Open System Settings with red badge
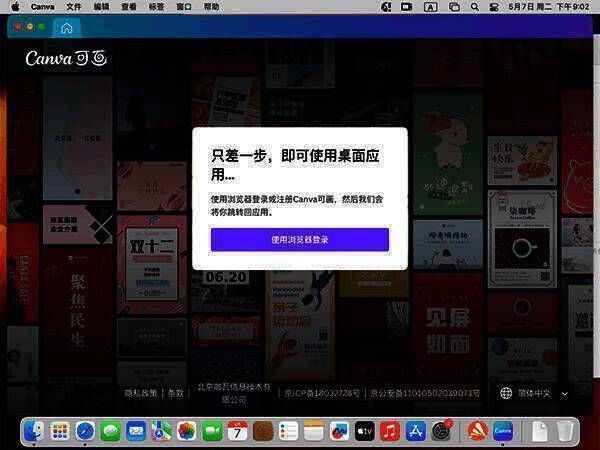Viewport: 600px width, 450px height. [442, 430]
